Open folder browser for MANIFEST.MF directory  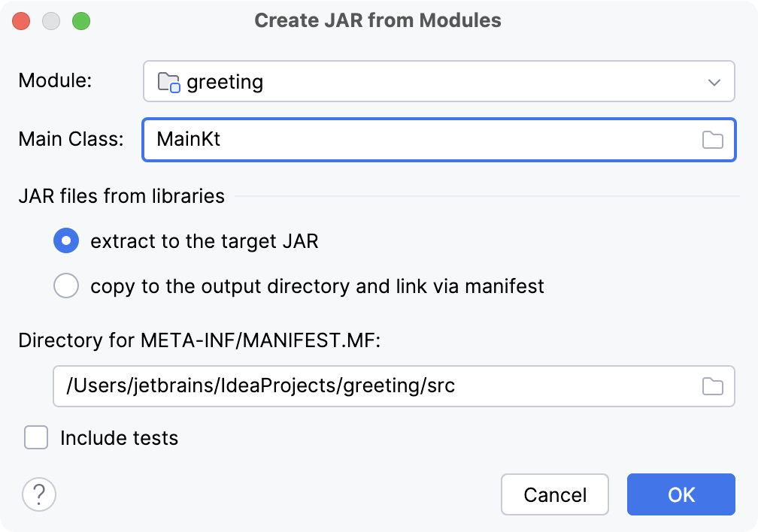712,385
